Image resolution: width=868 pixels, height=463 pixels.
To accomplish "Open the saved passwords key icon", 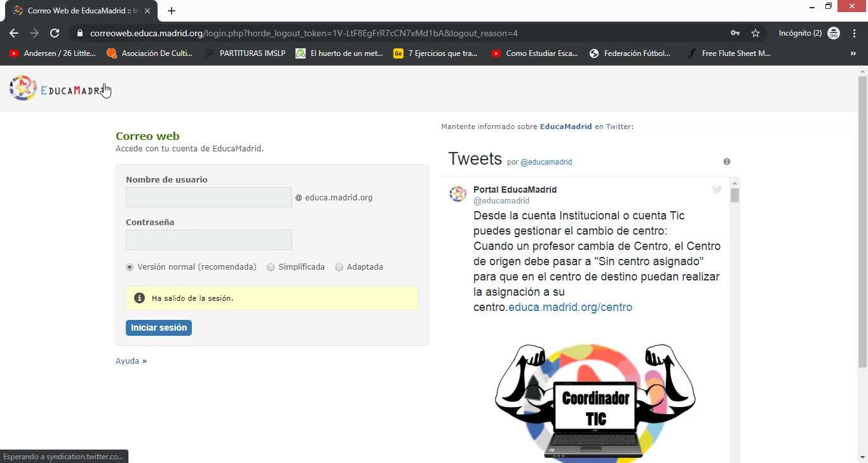I will 735,33.
